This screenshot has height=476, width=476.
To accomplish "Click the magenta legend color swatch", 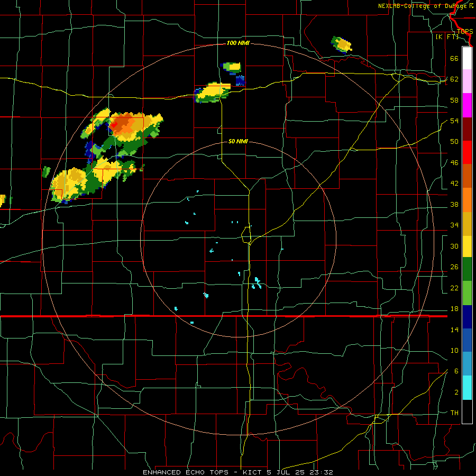I will (467, 105).
